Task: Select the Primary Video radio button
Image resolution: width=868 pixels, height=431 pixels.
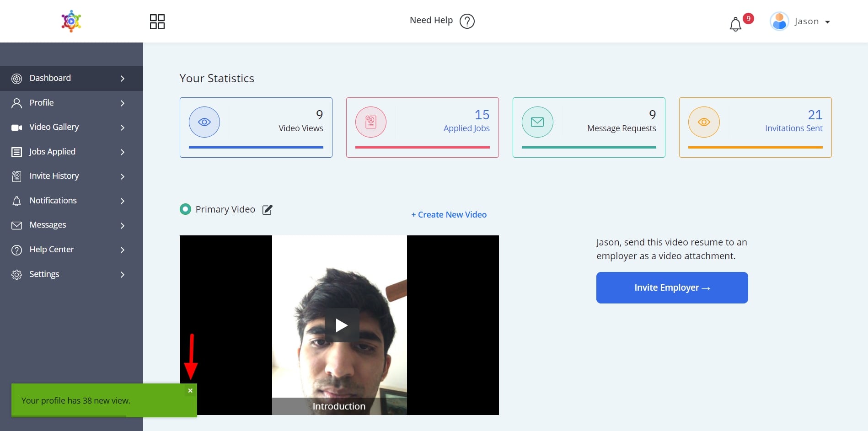Action: tap(185, 209)
